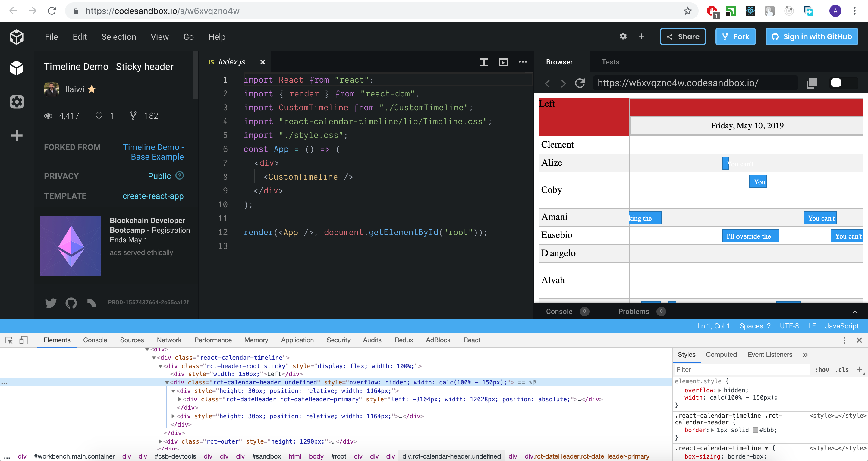Fork the sandbox

point(735,36)
